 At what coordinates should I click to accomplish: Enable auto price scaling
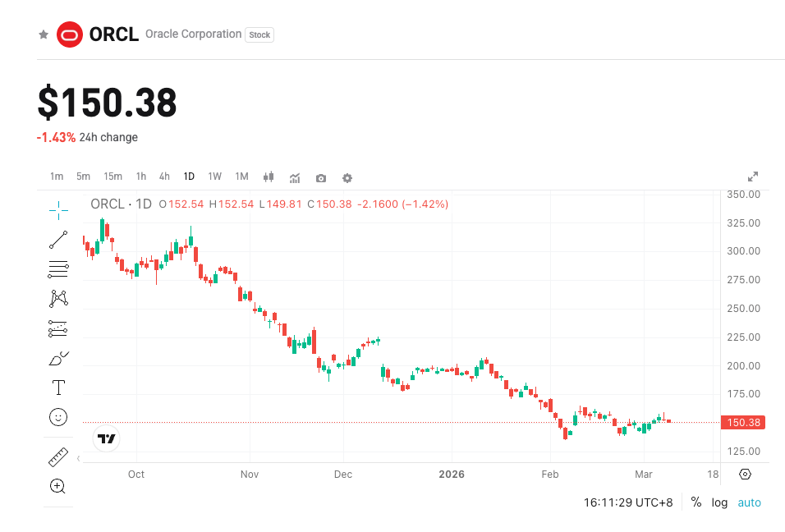749,502
